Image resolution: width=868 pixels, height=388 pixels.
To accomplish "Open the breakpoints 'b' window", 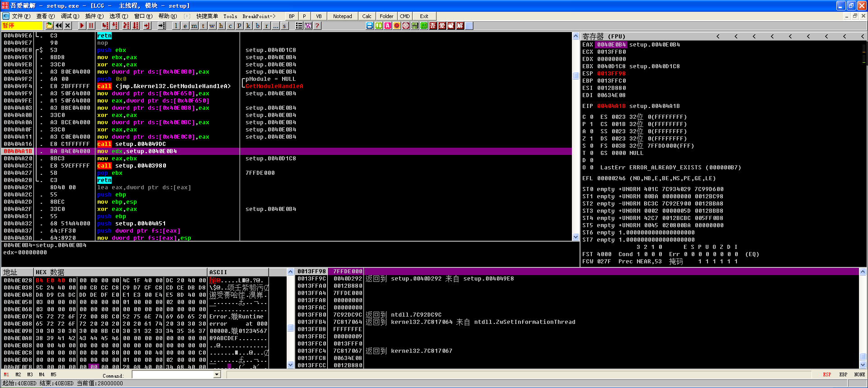I will pyautogui.click(x=257, y=26).
